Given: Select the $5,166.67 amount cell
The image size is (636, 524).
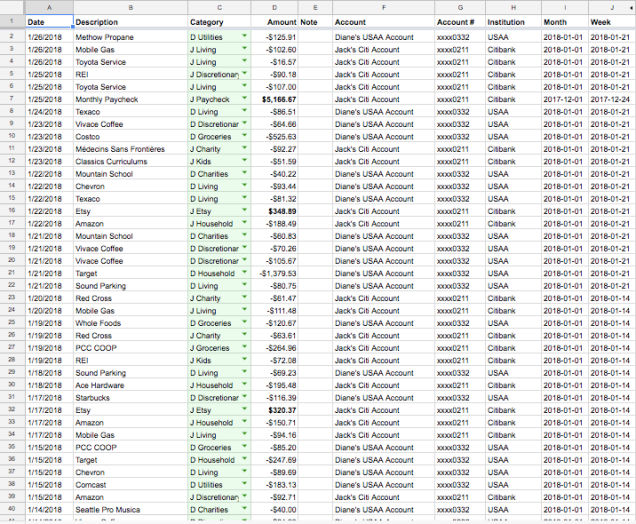Looking at the screenshot, I should tap(275, 99).
